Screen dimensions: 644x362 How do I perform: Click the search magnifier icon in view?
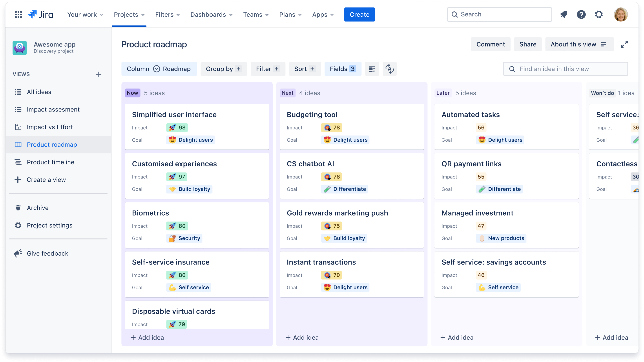(512, 69)
